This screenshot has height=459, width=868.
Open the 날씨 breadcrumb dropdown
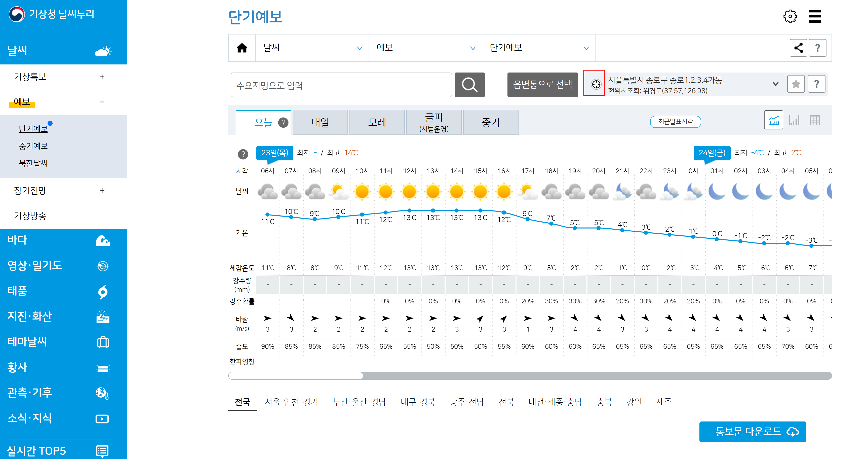point(312,48)
